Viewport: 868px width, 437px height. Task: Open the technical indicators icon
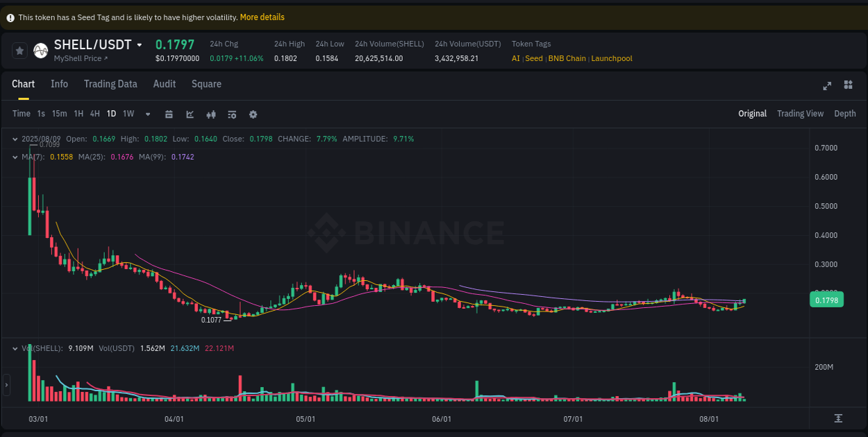(211, 114)
